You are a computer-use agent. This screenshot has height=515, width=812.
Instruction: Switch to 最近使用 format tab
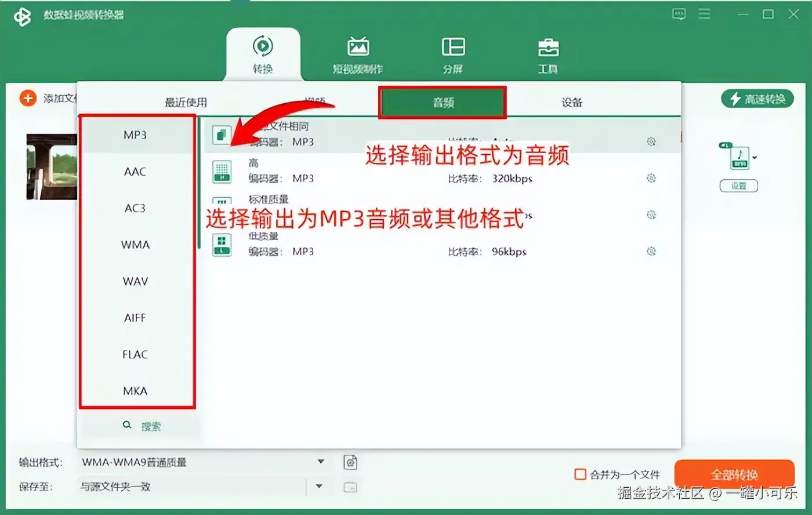186,103
